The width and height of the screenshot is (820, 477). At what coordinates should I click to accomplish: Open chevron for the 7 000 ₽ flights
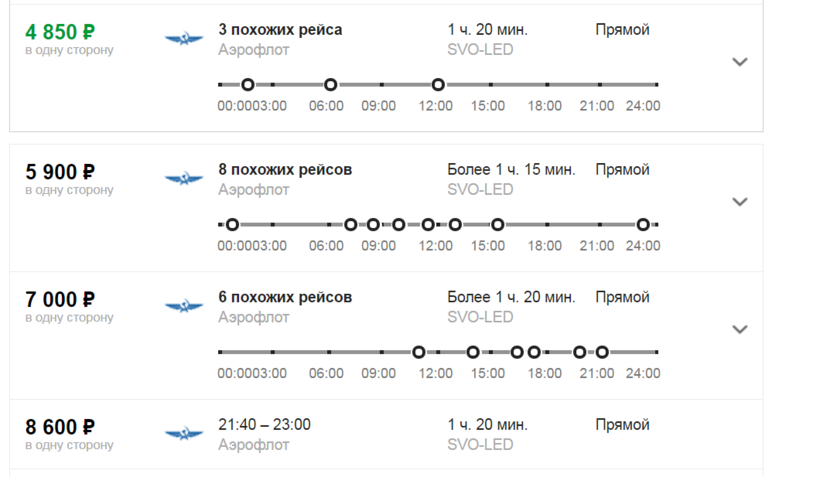click(740, 329)
